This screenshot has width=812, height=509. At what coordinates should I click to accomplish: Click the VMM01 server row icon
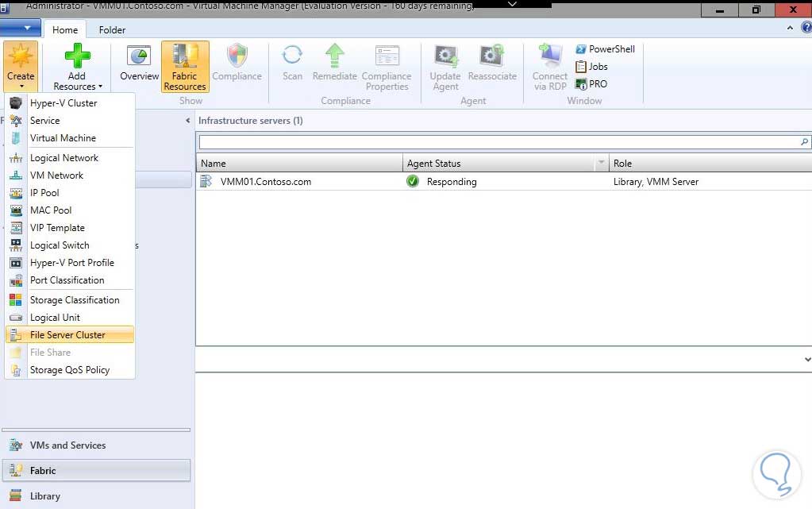tap(206, 181)
